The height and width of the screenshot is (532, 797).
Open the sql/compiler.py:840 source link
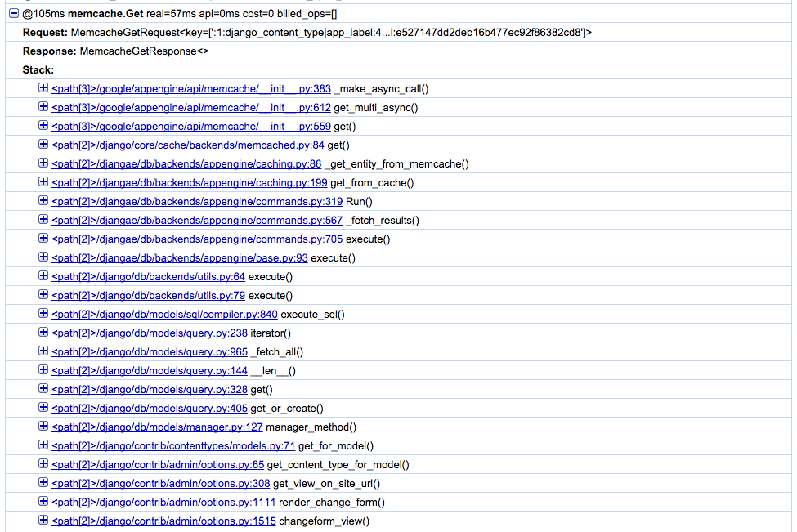[x=164, y=315]
